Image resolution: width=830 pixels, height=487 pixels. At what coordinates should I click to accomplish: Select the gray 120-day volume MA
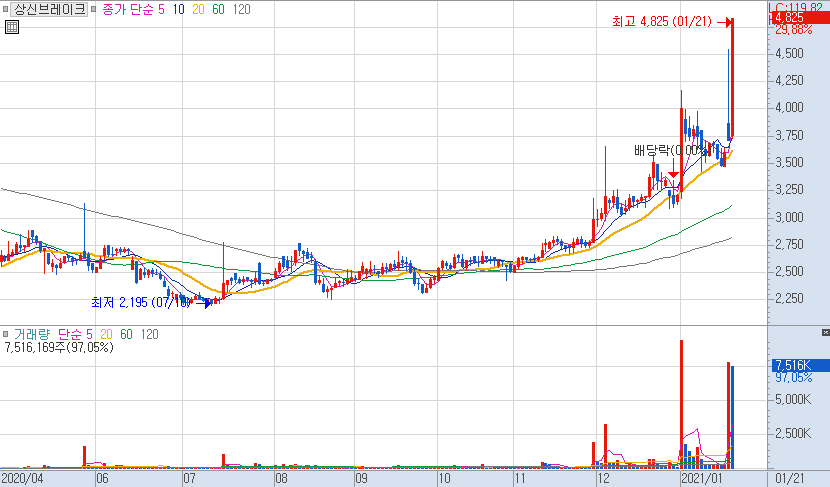tap(149, 334)
